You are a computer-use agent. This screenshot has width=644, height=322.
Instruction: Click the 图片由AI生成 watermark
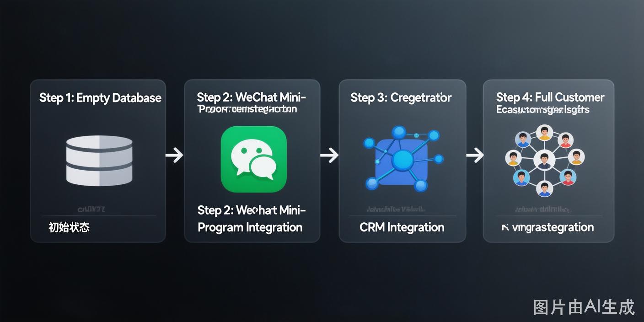pos(584,307)
